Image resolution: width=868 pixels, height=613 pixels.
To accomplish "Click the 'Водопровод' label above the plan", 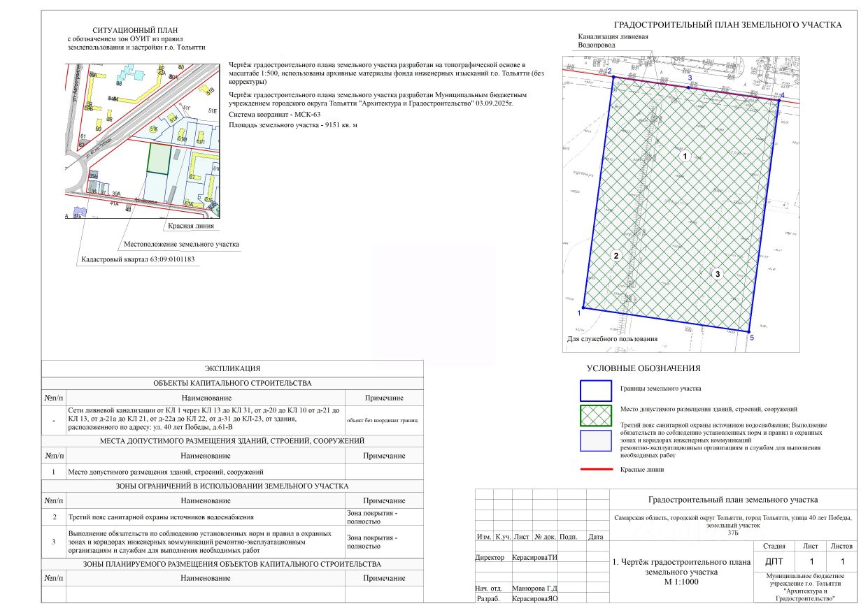I will click(x=596, y=45).
